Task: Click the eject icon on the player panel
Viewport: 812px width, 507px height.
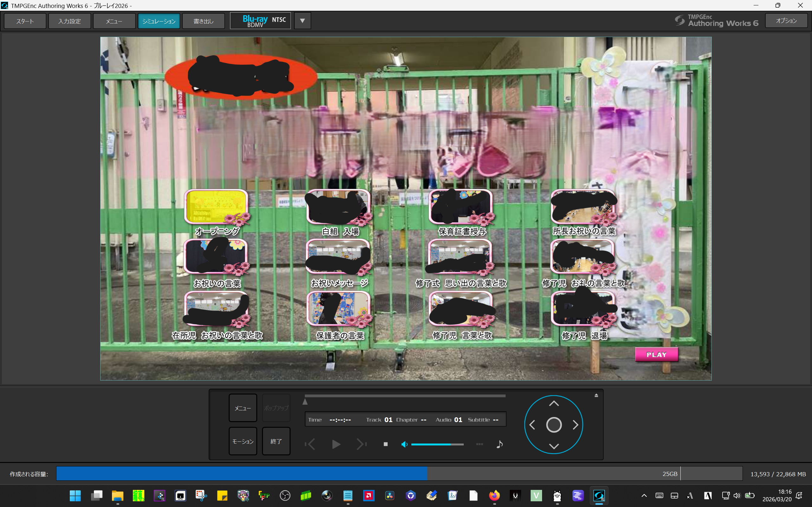Action: click(x=596, y=396)
